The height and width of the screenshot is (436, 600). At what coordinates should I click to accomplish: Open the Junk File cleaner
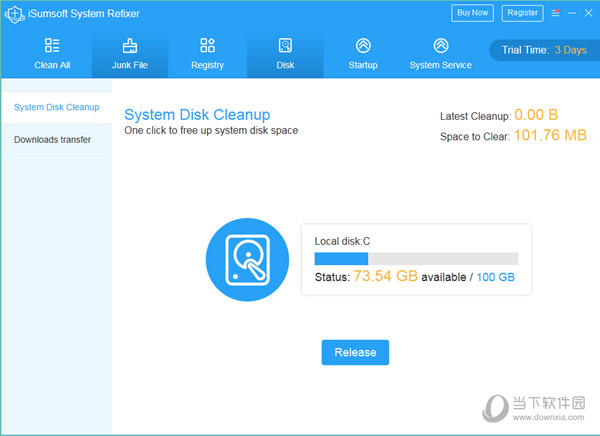click(x=130, y=54)
